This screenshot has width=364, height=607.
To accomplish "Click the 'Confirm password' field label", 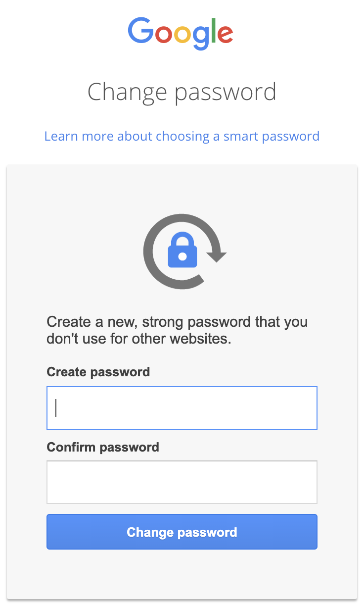I will pos(103,447).
